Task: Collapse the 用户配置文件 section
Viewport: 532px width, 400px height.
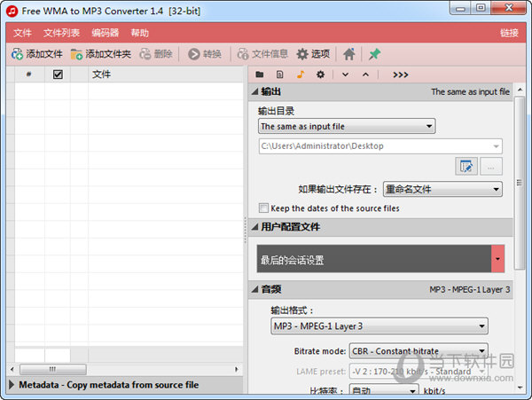Action: point(255,227)
